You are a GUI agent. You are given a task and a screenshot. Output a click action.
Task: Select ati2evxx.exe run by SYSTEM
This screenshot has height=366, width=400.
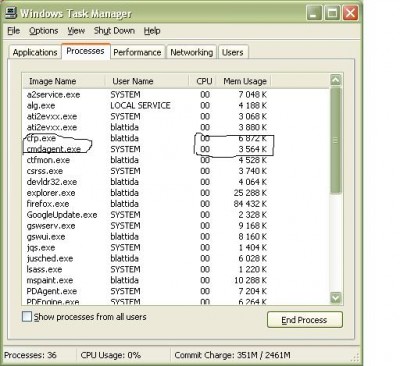click(52, 117)
